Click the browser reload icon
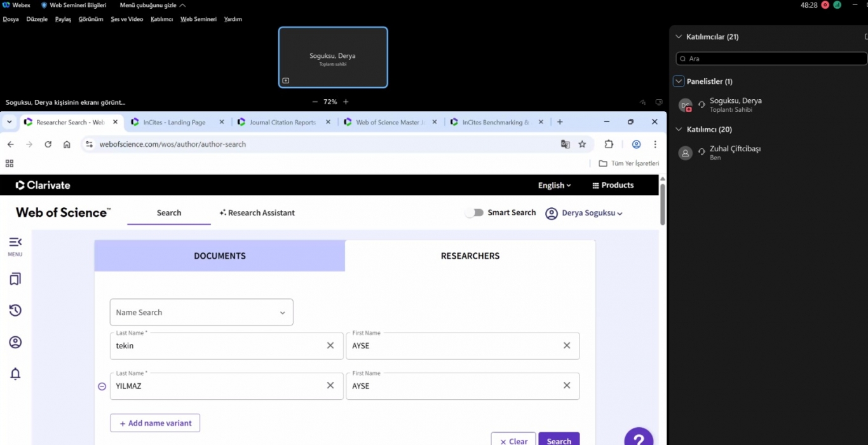The height and width of the screenshot is (445, 868). coord(48,144)
